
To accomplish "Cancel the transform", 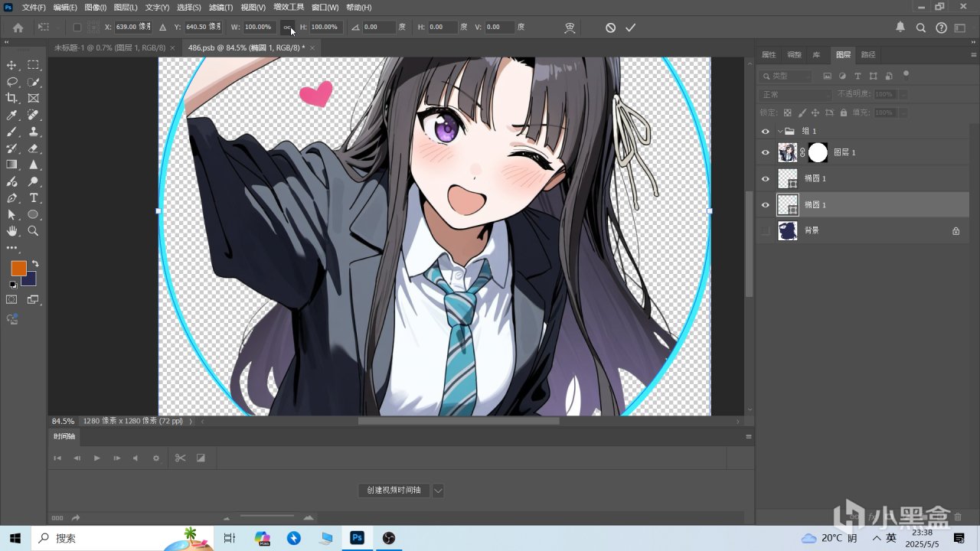I will [x=610, y=28].
